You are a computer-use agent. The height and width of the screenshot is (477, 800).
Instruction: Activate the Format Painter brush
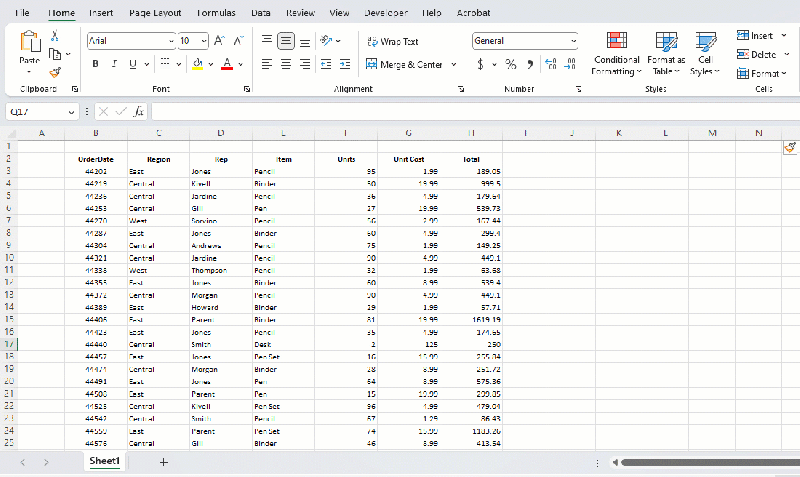coord(55,72)
